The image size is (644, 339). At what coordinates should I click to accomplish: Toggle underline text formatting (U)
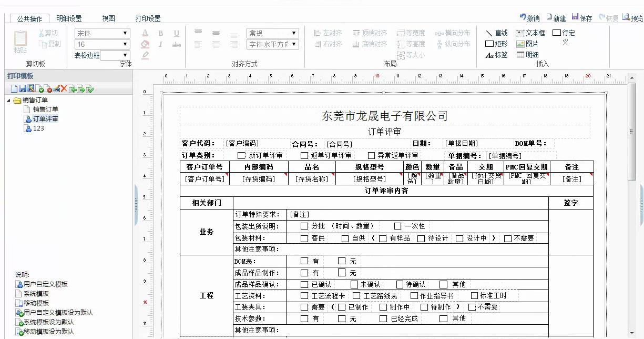pyautogui.click(x=177, y=33)
